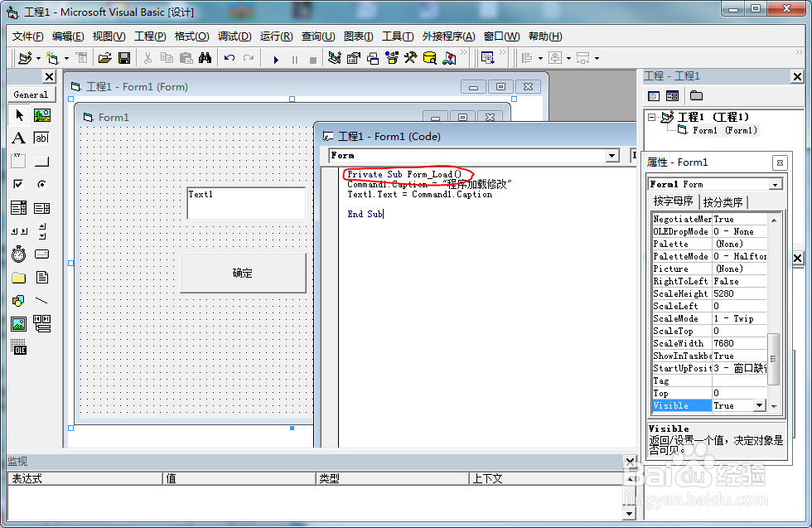The width and height of the screenshot is (812, 528).
Task: Select the OptionButton tool in toolbox
Action: (42, 185)
